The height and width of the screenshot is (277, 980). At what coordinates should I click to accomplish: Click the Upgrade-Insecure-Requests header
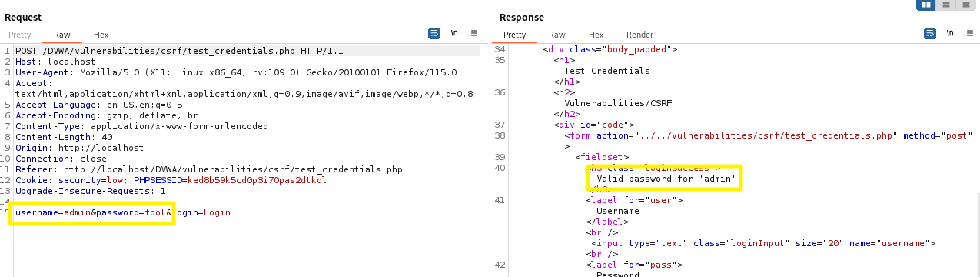pyautogui.click(x=91, y=191)
